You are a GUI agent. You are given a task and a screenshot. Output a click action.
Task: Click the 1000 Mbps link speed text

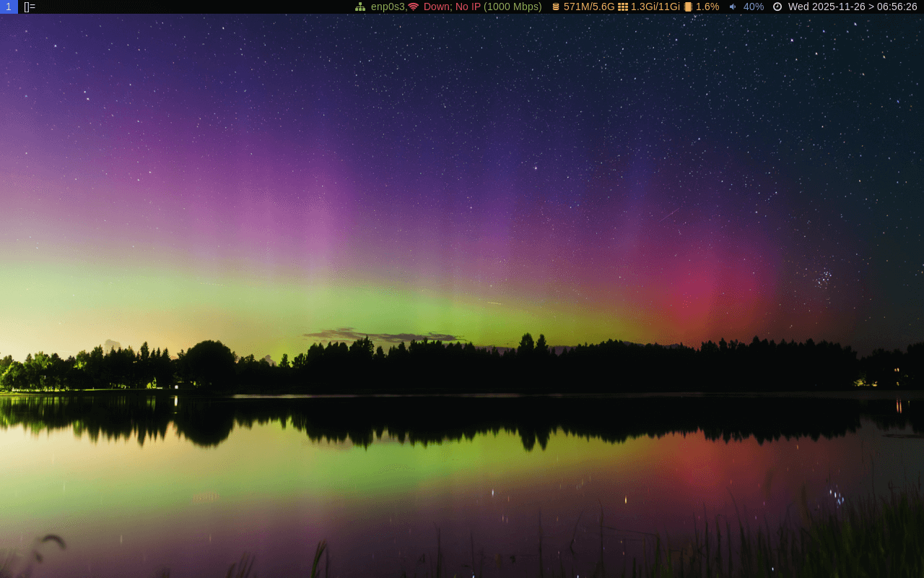[x=513, y=7]
